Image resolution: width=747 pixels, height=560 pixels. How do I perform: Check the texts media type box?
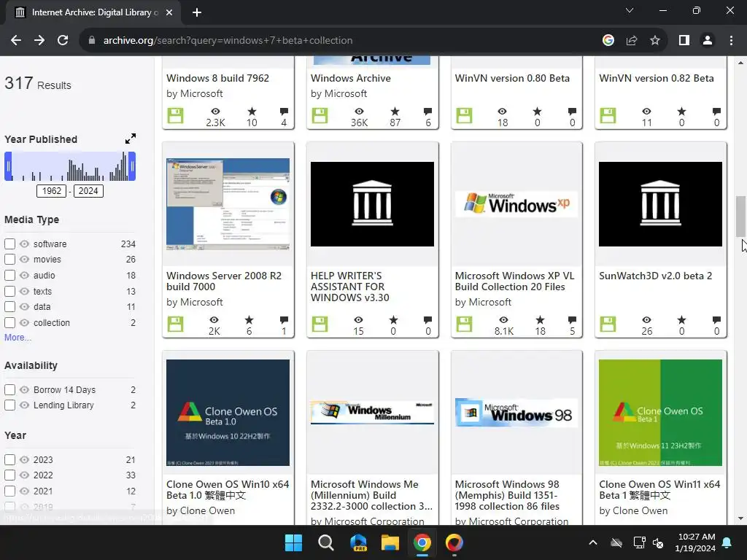click(x=9, y=291)
